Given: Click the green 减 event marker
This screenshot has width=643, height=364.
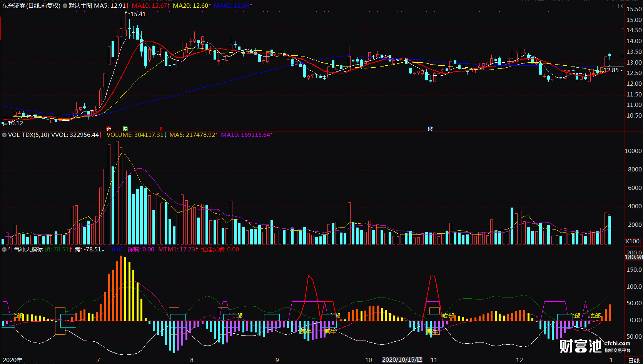Looking at the screenshot, I should pos(125,129).
